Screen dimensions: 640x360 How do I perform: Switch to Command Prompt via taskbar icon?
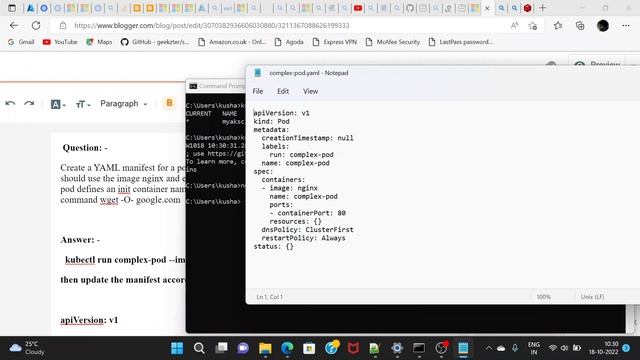click(x=419, y=348)
